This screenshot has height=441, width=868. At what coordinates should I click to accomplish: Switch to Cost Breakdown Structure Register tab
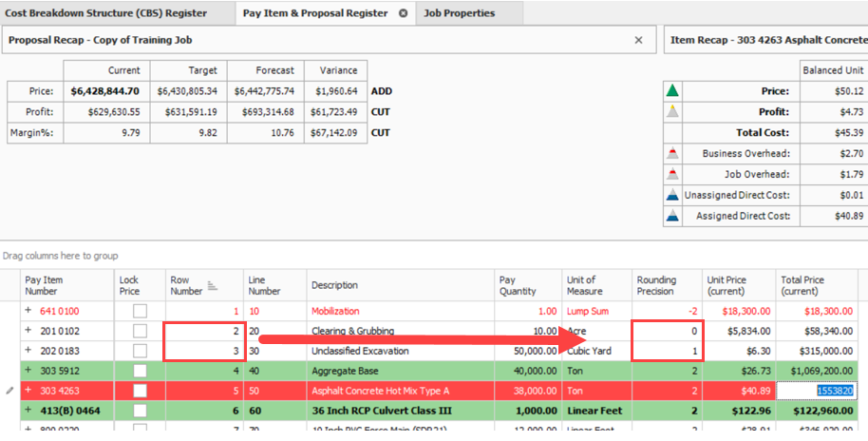click(106, 13)
